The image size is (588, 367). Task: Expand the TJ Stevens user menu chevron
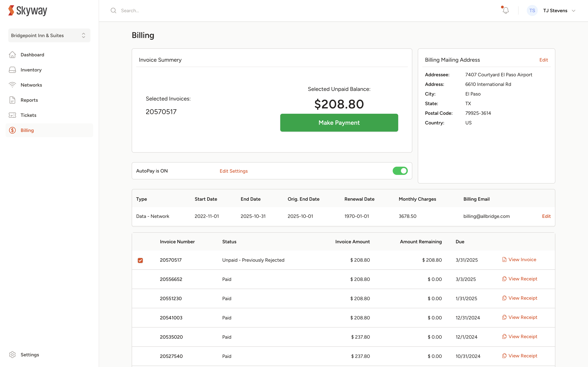(573, 11)
